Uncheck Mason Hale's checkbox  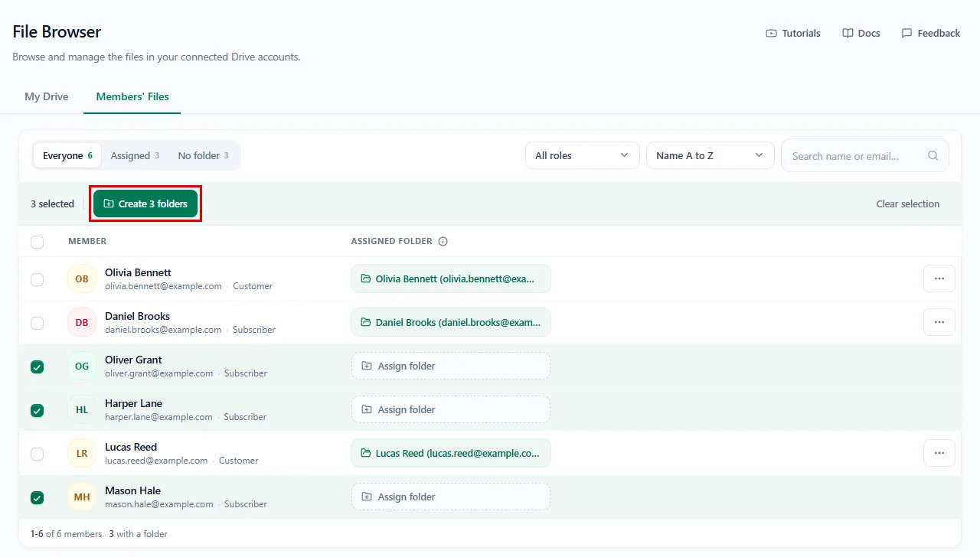click(37, 497)
